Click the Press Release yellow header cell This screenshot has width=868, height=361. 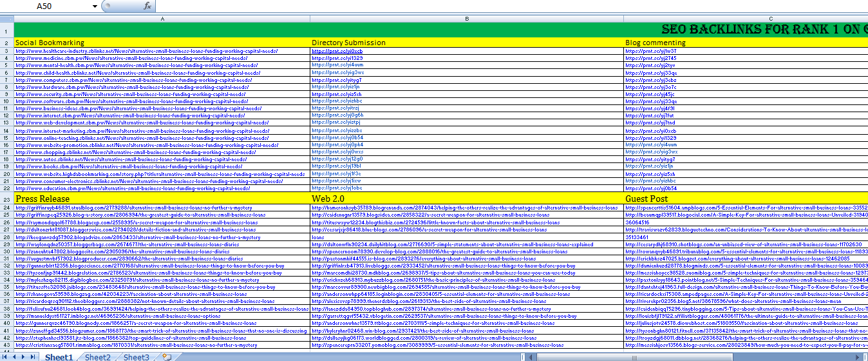pos(161,199)
